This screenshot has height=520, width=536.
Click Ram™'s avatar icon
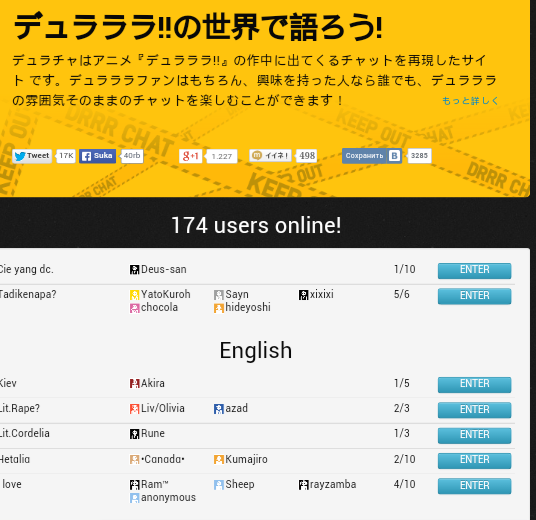pos(135,485)
